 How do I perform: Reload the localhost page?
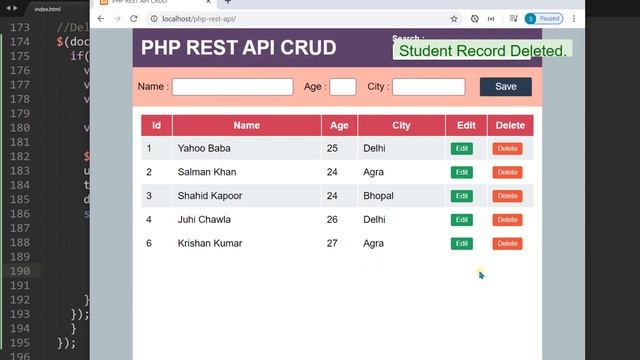tap(133, 19)
